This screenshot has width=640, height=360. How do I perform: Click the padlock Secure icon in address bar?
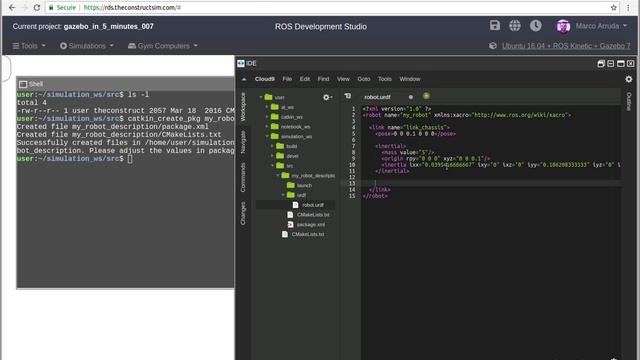coord(51,7)
